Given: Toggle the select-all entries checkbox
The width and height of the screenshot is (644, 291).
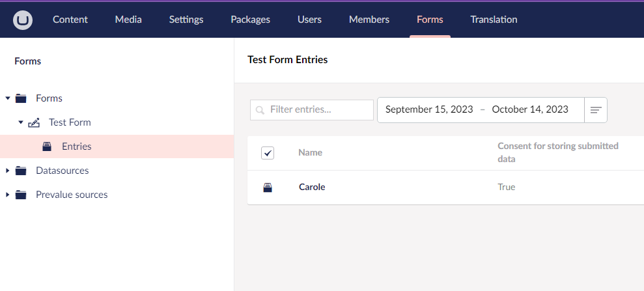Looking at the screenshot, I should [268, 153].
